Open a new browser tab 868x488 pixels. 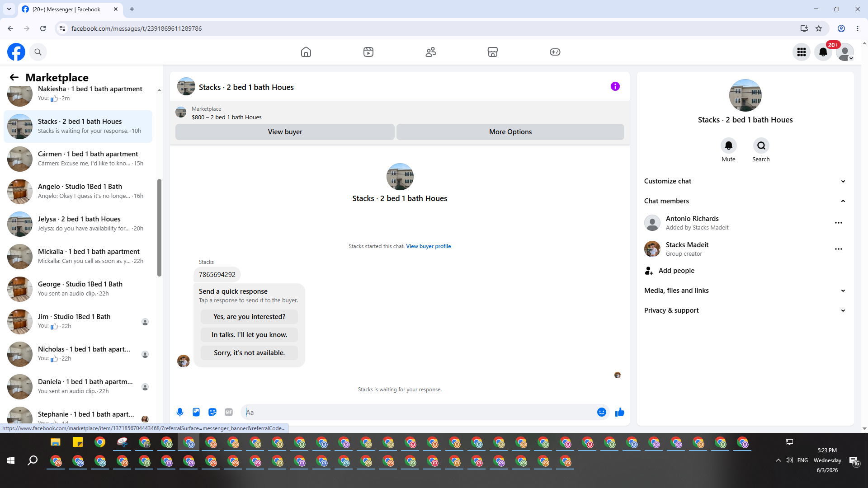click(x=132, y=9)
